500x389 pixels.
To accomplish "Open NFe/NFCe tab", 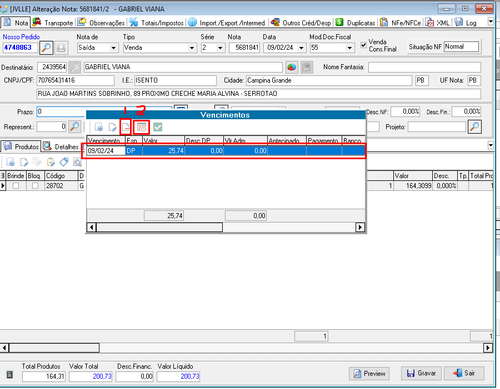I will pyautogui.click(x=401, y=23).
